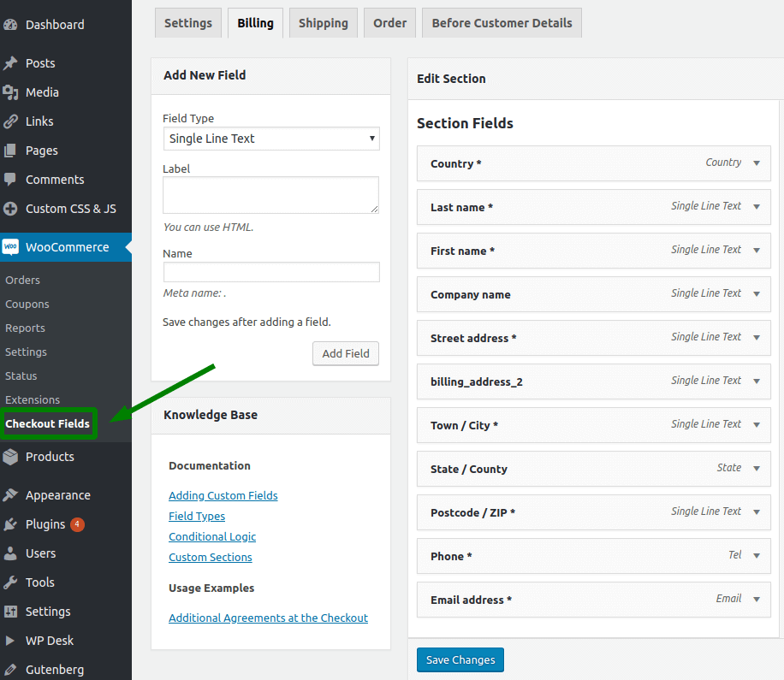The height and width of the screenshot is (680, 784).
Task: Open the Field Type dropdown
Action: click(271, 139)
